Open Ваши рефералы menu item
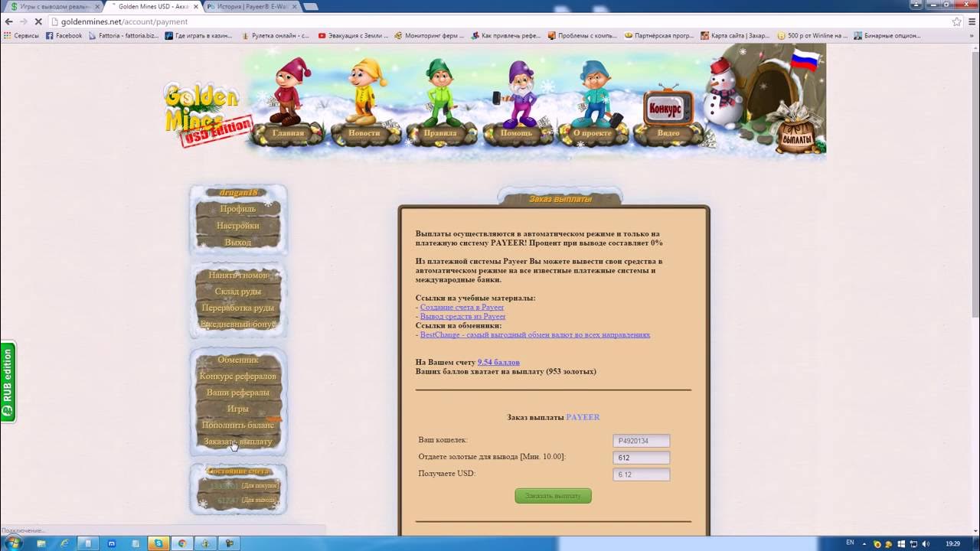 pos(238,393)
